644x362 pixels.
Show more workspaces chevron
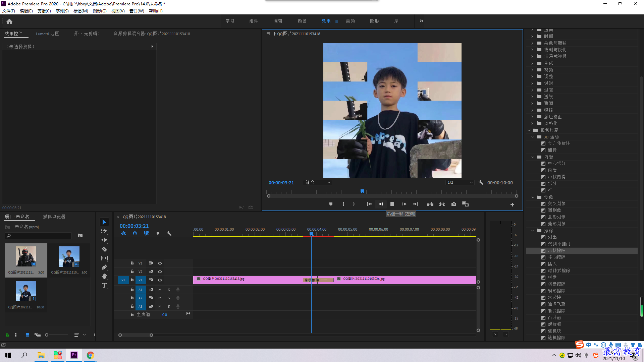(x=422, y=21)
